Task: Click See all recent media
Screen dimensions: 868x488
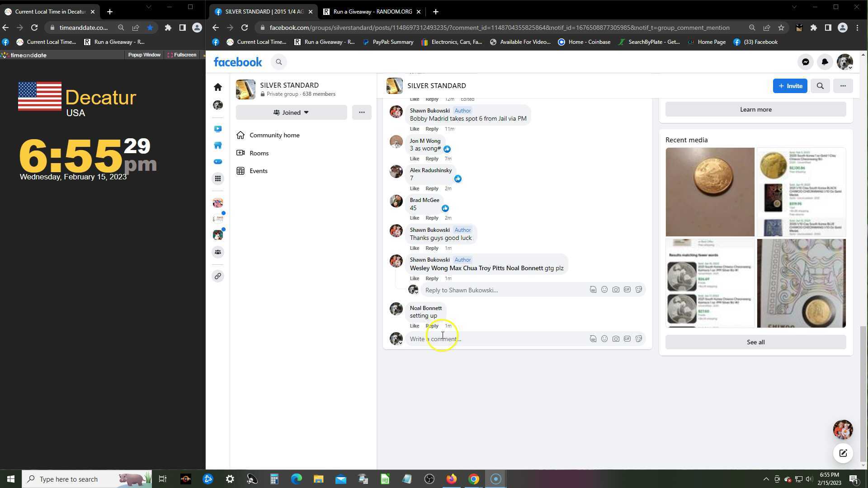Action: point(755,342)
